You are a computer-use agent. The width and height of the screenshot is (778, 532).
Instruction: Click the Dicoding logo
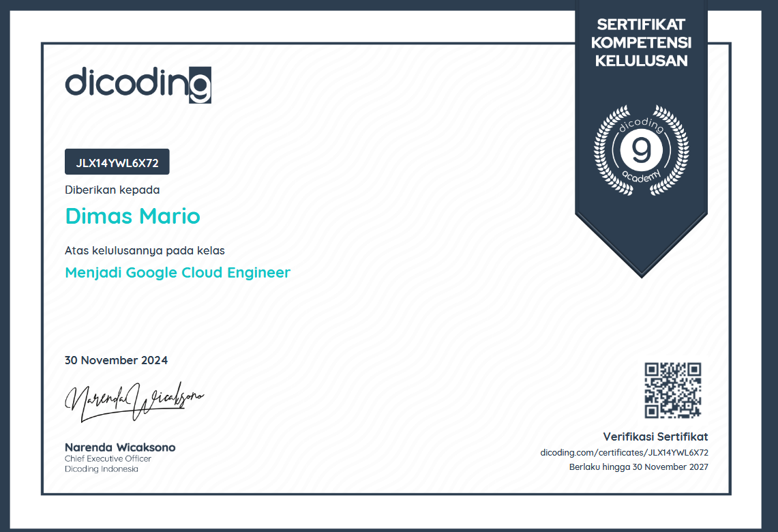pos(136,84)
